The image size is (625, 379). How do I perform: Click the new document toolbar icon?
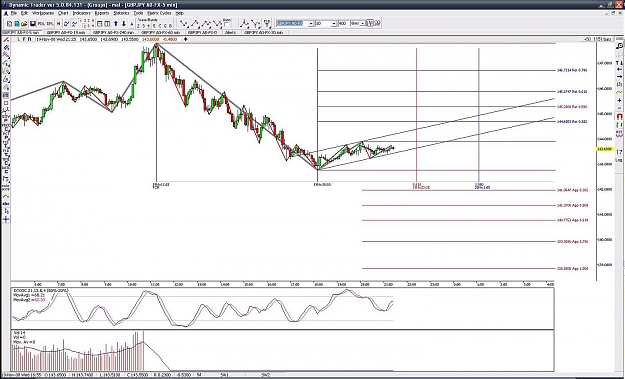click(x=9, y=24)
